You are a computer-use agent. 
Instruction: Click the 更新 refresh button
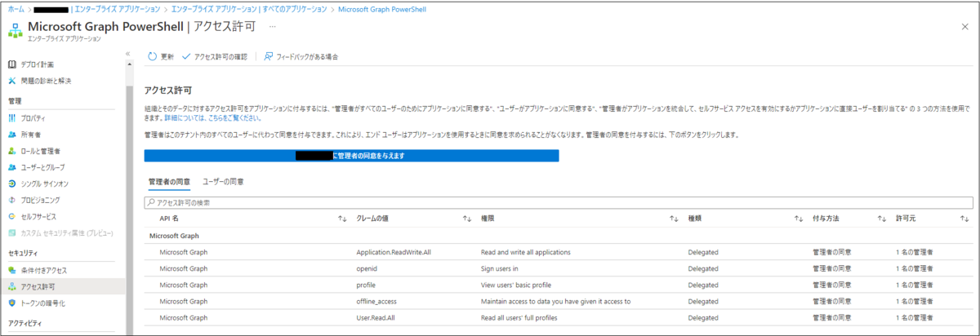[x=161, y=56]
